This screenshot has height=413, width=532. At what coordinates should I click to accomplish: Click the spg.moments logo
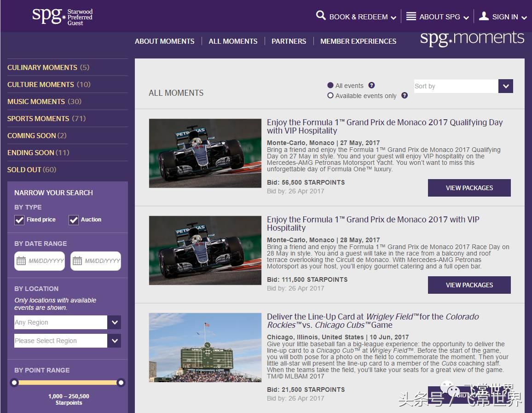click(472, 38)
